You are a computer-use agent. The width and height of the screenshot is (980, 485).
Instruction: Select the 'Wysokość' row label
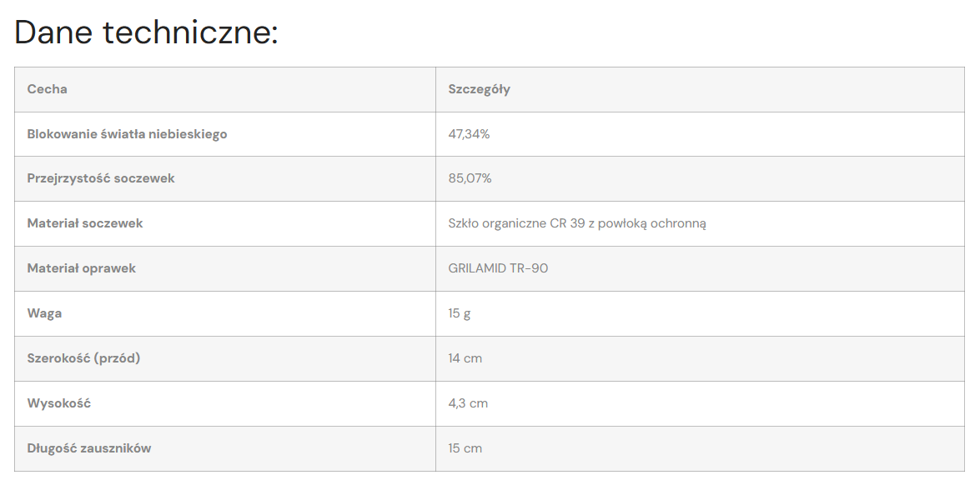tap(58, 403)
